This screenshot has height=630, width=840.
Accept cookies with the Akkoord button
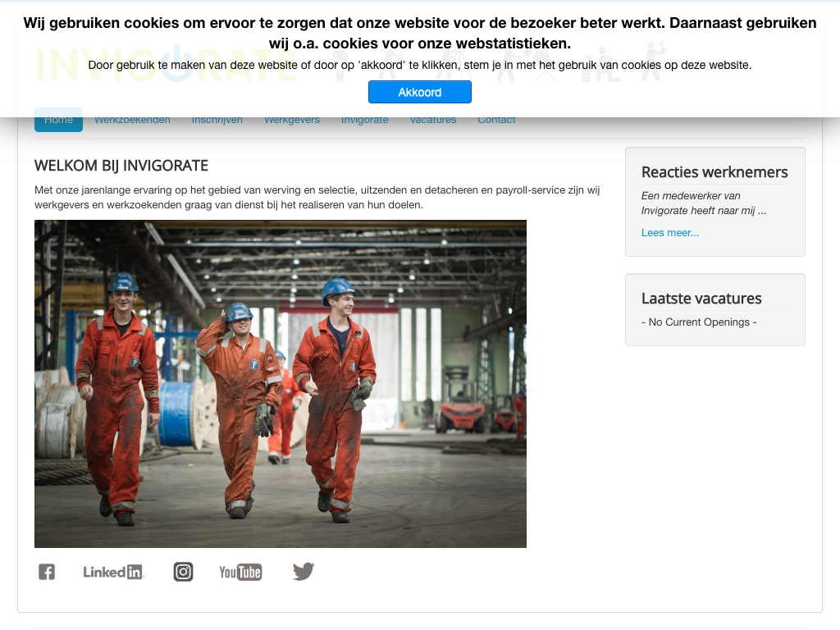pyautogui.click(x=419, y=93)
